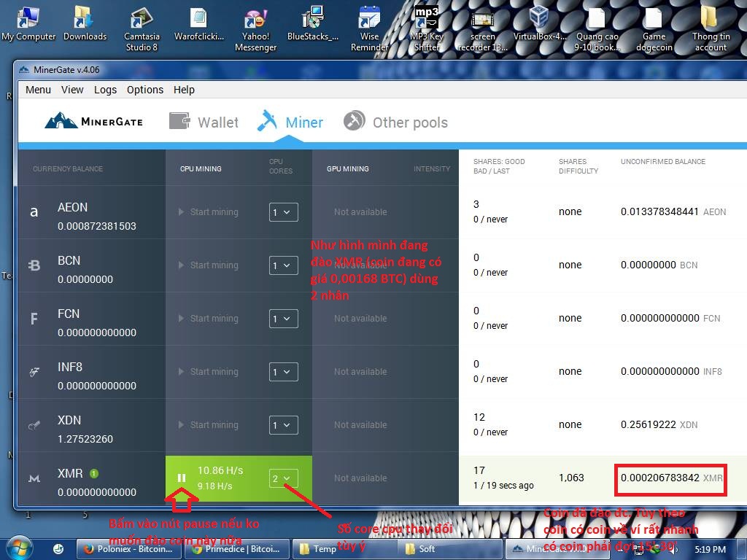Start mining XDN on CPU
The width and height of the screenshot is (747, 560).
pyautogui.click(x=208, y=425)
